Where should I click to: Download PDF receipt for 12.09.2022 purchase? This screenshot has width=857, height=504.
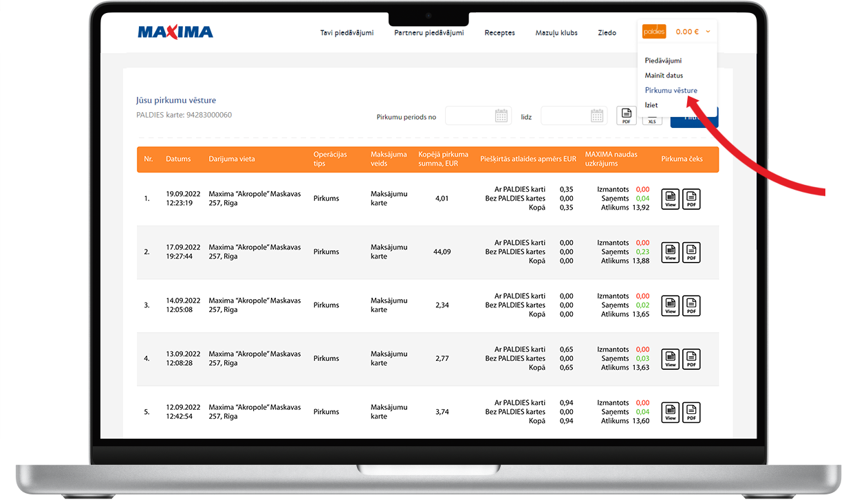691,413
